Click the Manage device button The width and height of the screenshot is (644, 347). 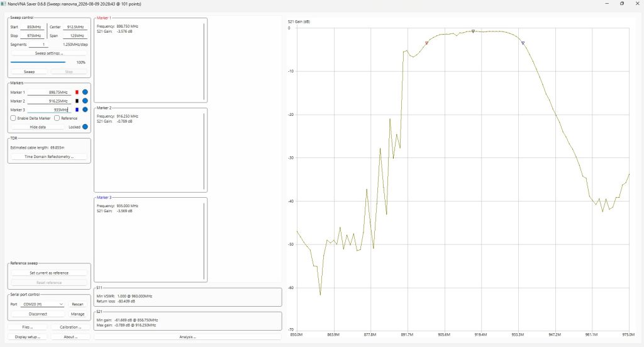[x=77, y=314]
